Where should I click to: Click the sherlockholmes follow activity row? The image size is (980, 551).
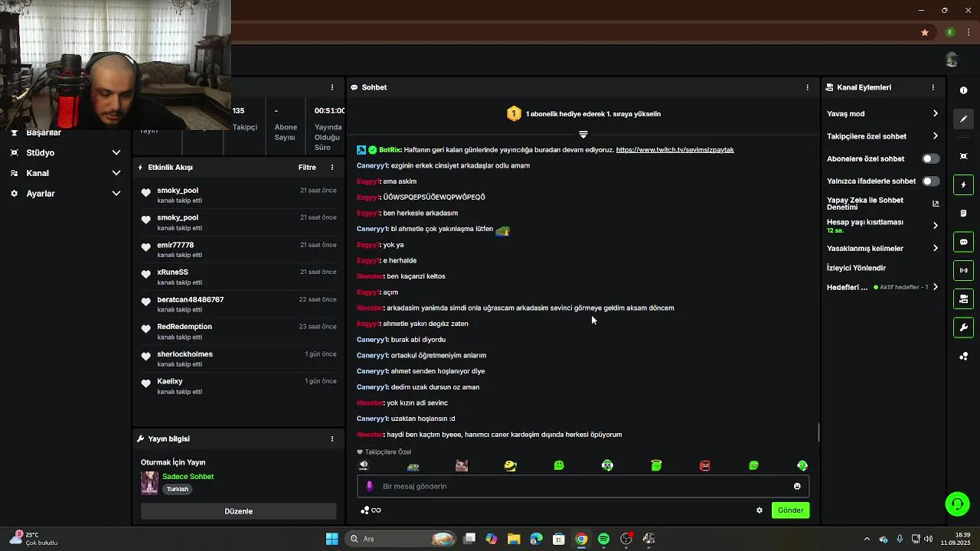point(238,359)
